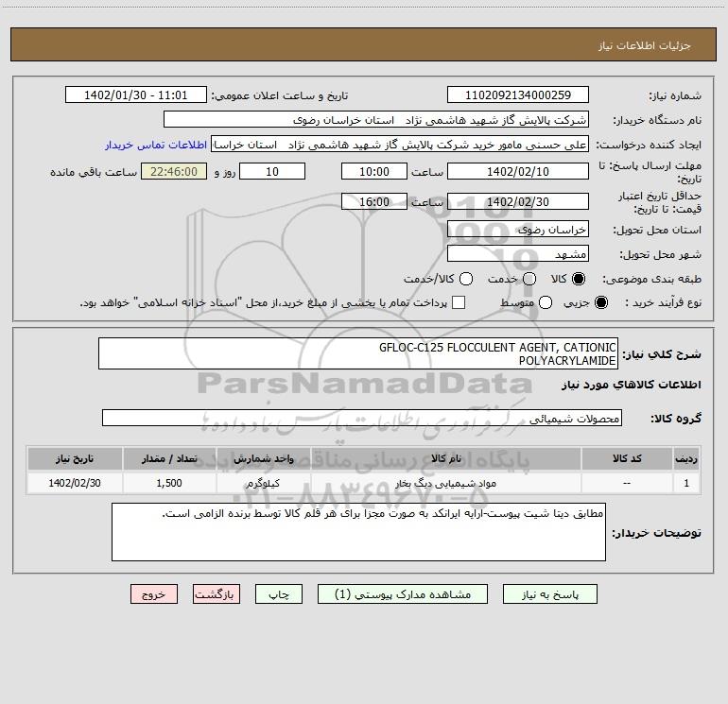728x704 pixels.
Task: Click the need date cell 1402/02/30
Action: pyautogui.click(x=75, y=483)
